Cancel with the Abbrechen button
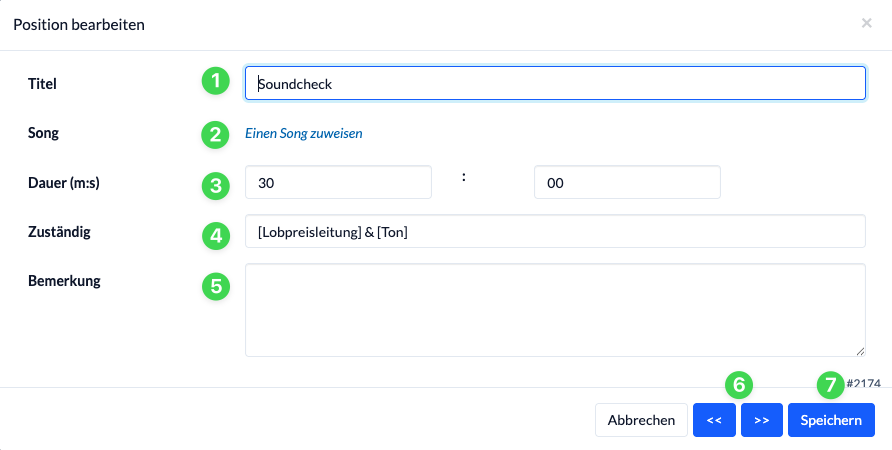 tap(641, 420)
